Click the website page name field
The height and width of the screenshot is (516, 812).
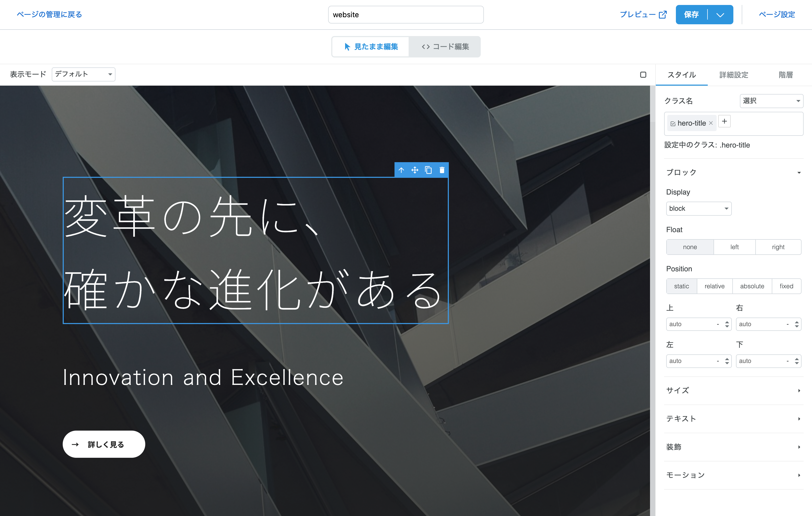[x=406, y=15]
